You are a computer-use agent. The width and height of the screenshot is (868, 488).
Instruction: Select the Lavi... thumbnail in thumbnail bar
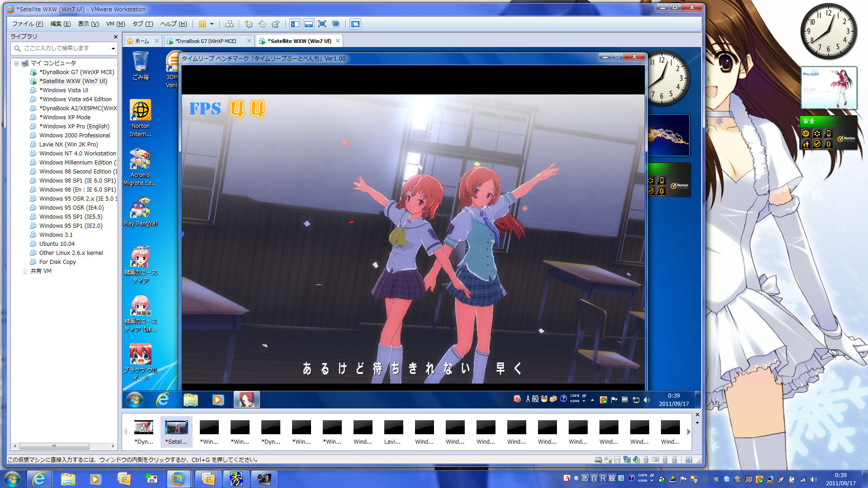click(392, 432)
